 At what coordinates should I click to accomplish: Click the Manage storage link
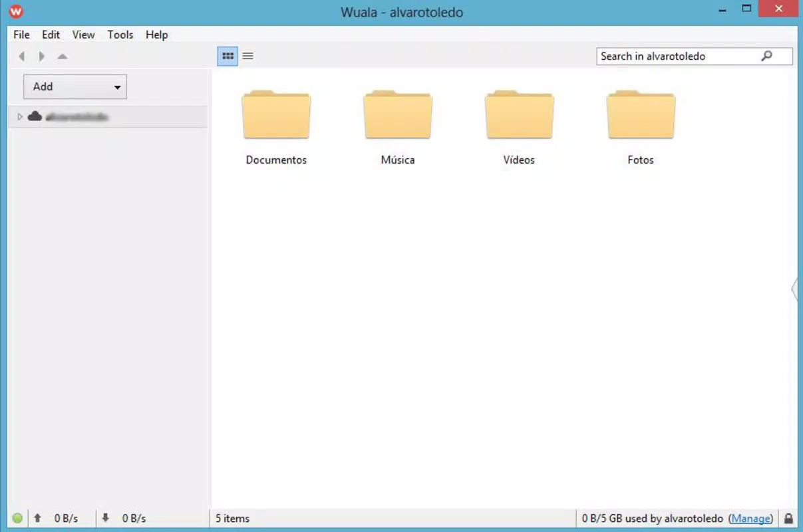(x=750, y=518)
